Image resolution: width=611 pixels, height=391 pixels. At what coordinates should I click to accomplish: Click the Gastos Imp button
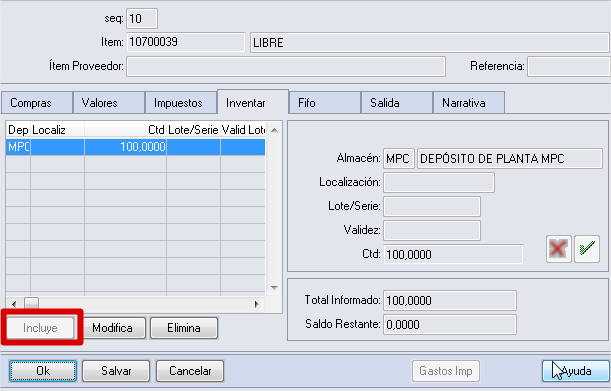coord(446,371)
